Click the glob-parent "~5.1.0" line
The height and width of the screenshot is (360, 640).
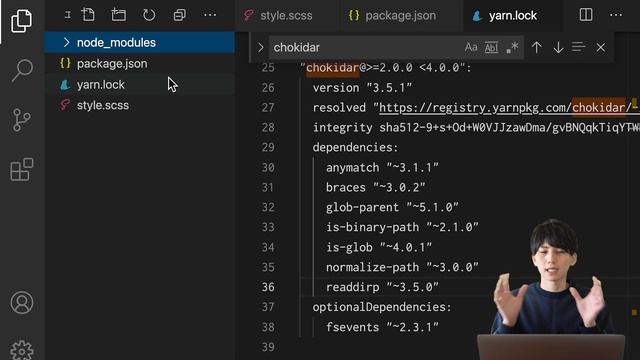[x=392, y=207]
